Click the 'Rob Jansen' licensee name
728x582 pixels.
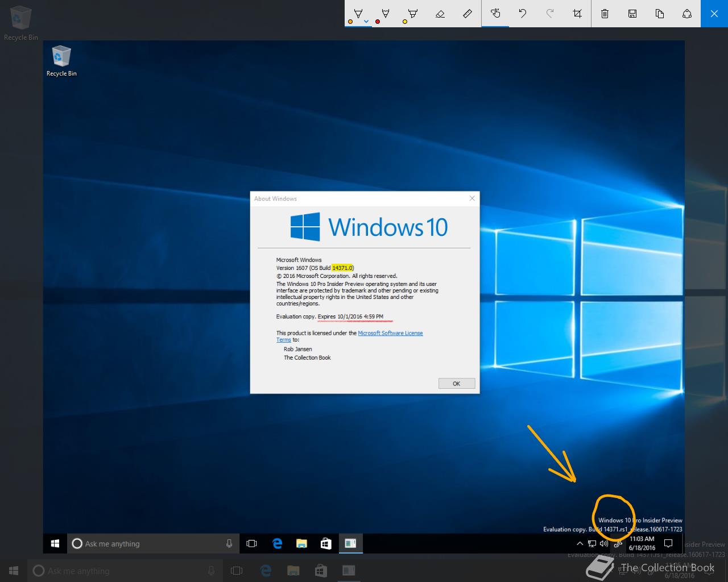click(x=298, y=350)
